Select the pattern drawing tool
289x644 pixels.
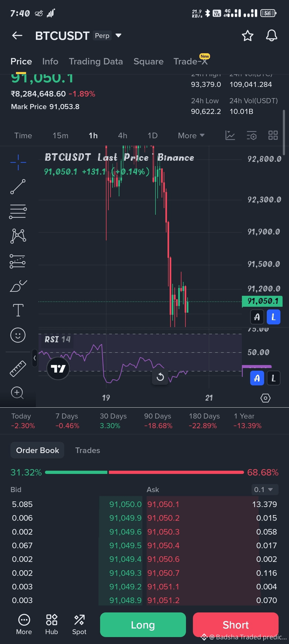18,236
